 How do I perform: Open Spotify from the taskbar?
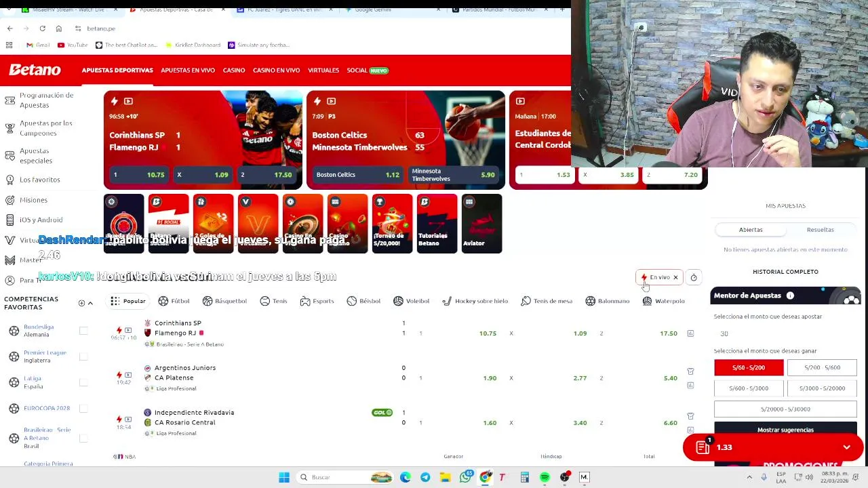pos(545,477)
